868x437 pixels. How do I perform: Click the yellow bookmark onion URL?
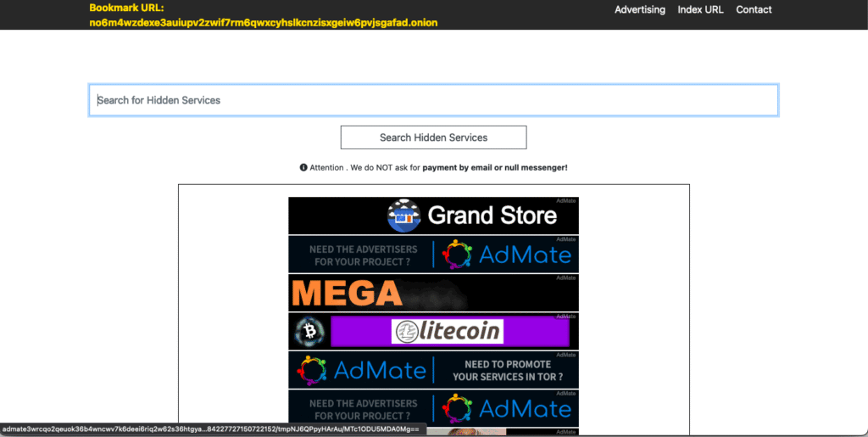click(264, 23)
